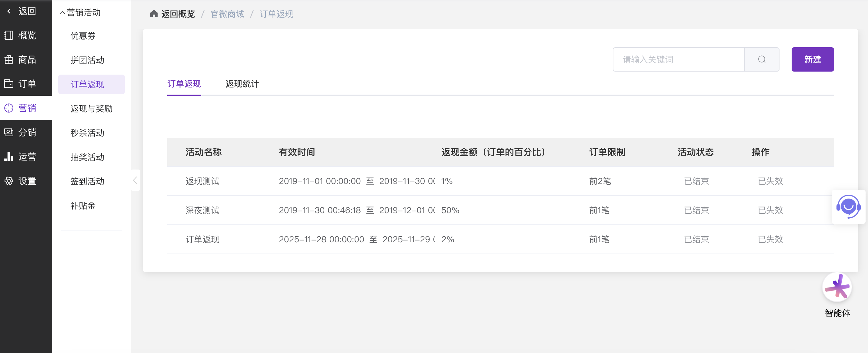The height and width of the screenshot is (353, 868).
Task: Open the 分销 distribution sidebar icon
Action: click(x=9, y=132)
